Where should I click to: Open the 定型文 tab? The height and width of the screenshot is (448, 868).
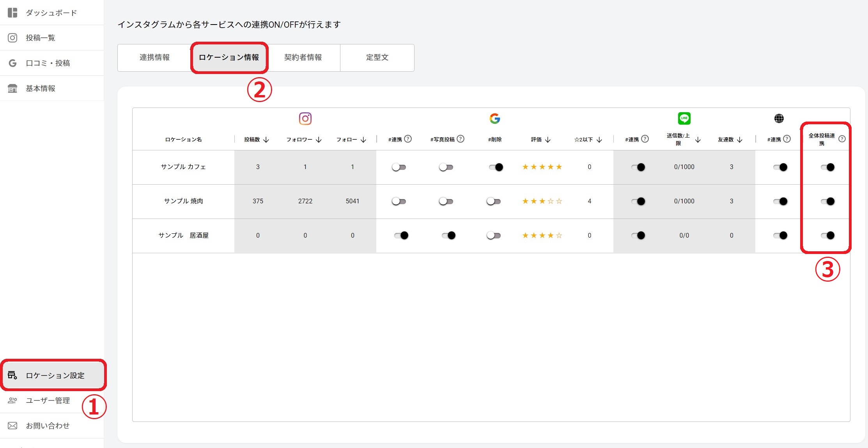(x=377, y=58)
